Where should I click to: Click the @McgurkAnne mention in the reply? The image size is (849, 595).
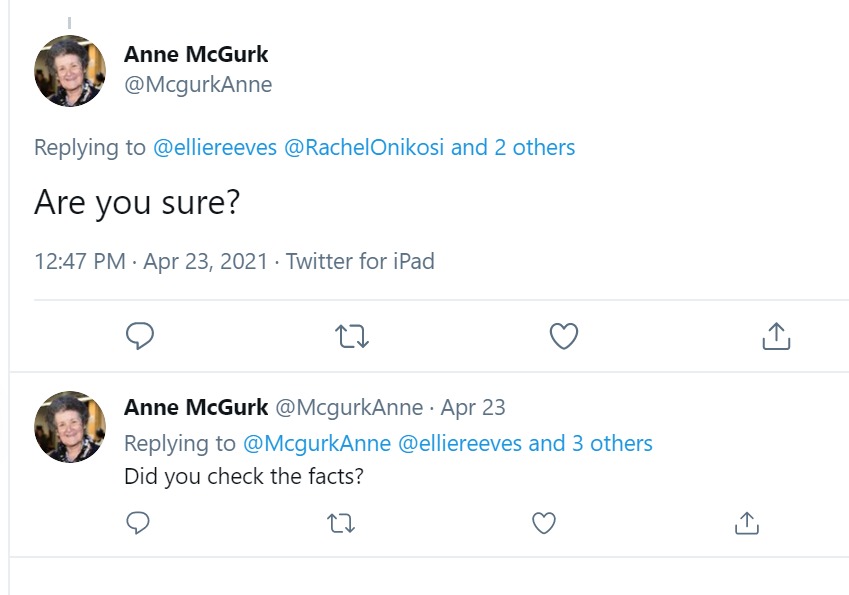317,443
